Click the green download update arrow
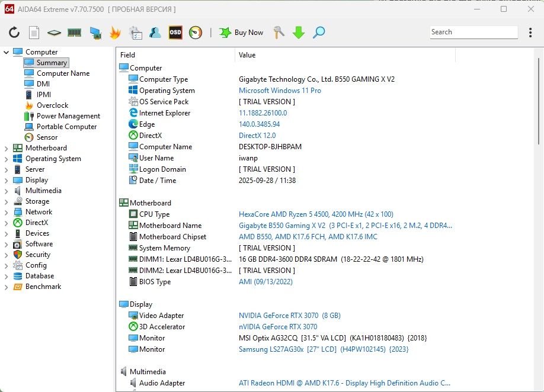 click(x=299, y=33)
